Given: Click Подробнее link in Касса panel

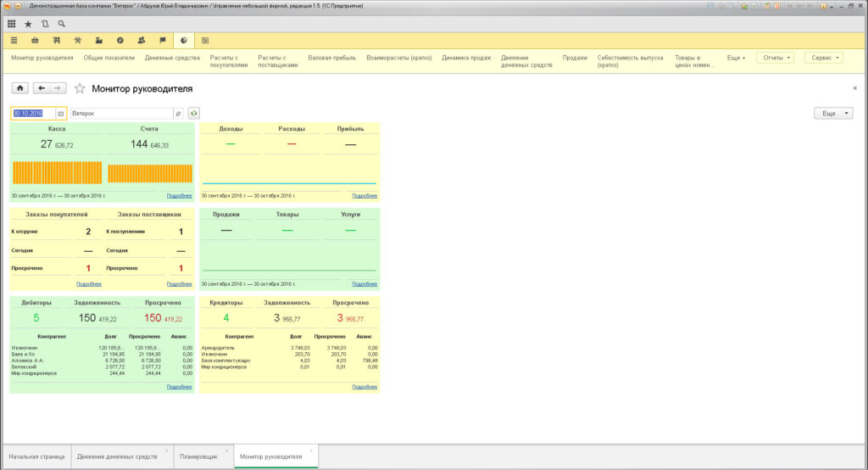Looking at the screenshot, I should pos(180,196).
